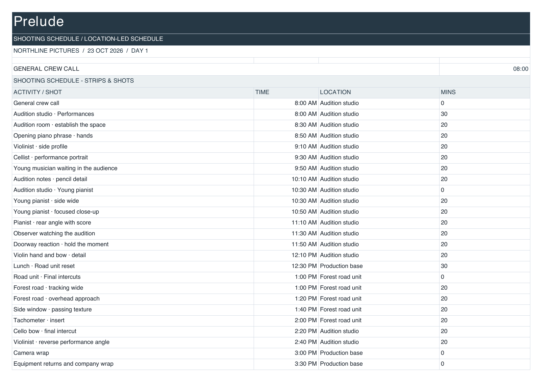Click the NORTHLINE PICTURES date line

[x=271, y=51]
